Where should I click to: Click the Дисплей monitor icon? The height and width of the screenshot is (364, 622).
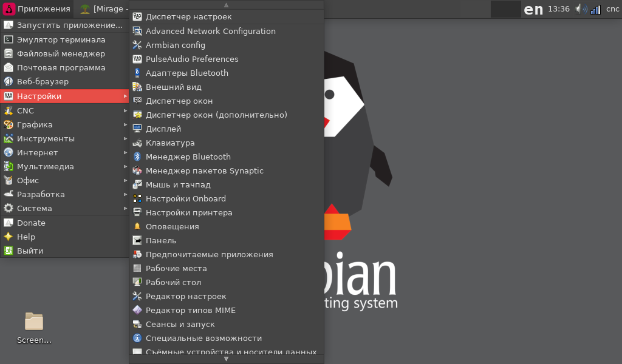137,129
